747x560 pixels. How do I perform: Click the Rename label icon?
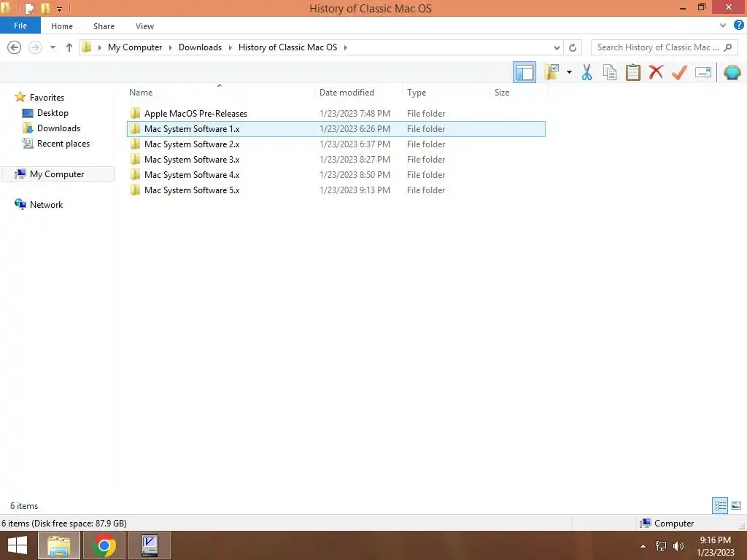[703, 72]
